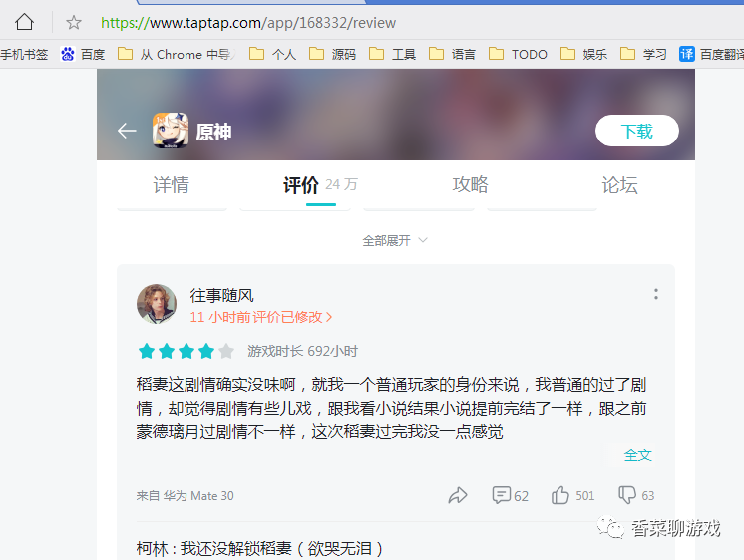Switch to the 攻略 tab
Screen dimensions: 744x560
click(470, 185)
